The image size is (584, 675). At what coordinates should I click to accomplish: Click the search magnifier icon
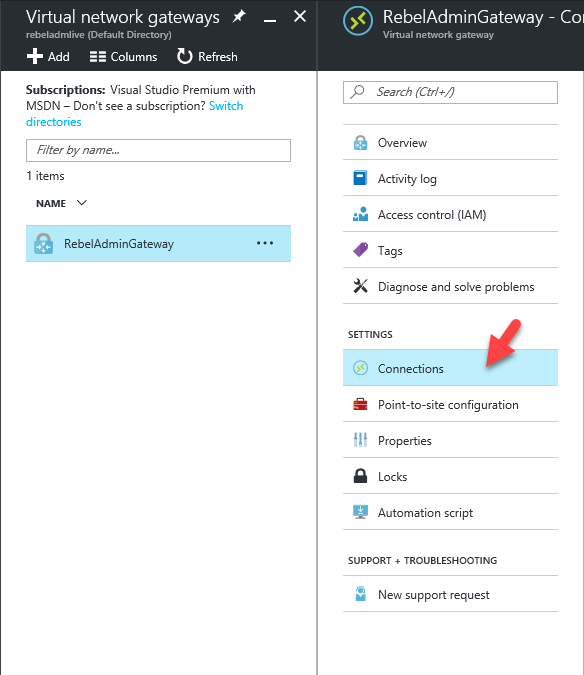pyautogui.click(x=357, y=92)
